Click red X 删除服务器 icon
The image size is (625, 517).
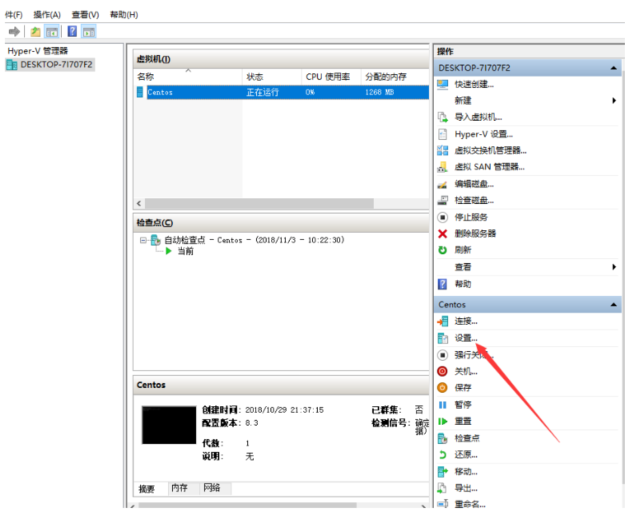pyautogui.click(x=442, y=234)
